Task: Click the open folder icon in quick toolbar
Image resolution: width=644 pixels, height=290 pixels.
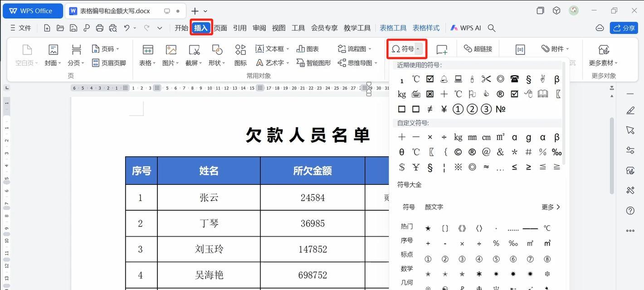Action: (60, 28)
